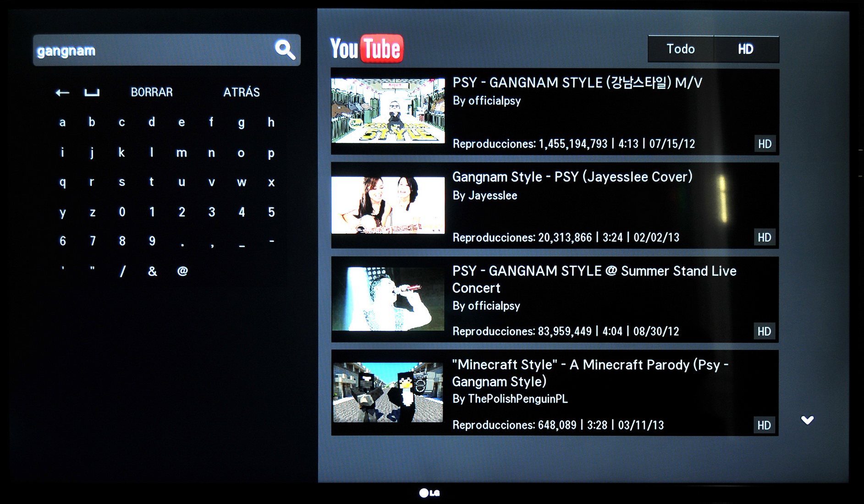Switch to the Todo filter tab
Viewport: 864px width, 504px height.
(680, 49)
